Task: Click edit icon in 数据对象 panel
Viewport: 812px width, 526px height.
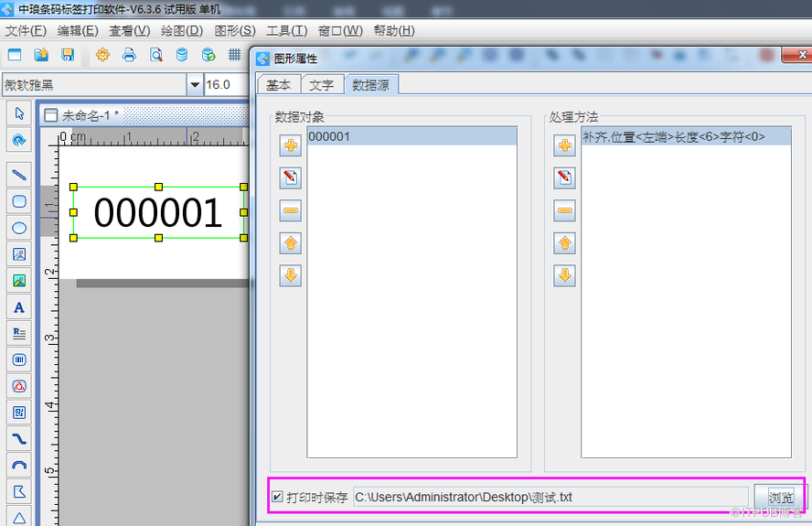Action: pos(291,177)
